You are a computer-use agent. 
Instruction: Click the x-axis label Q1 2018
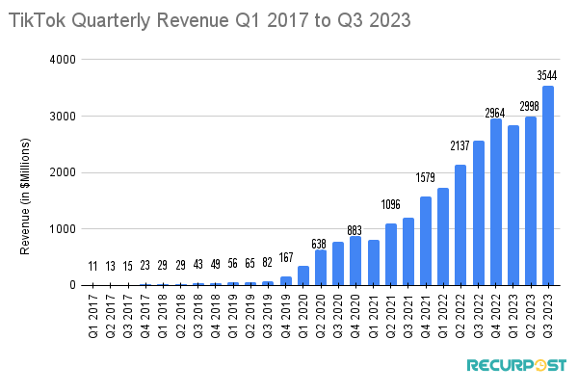point(163,316)
